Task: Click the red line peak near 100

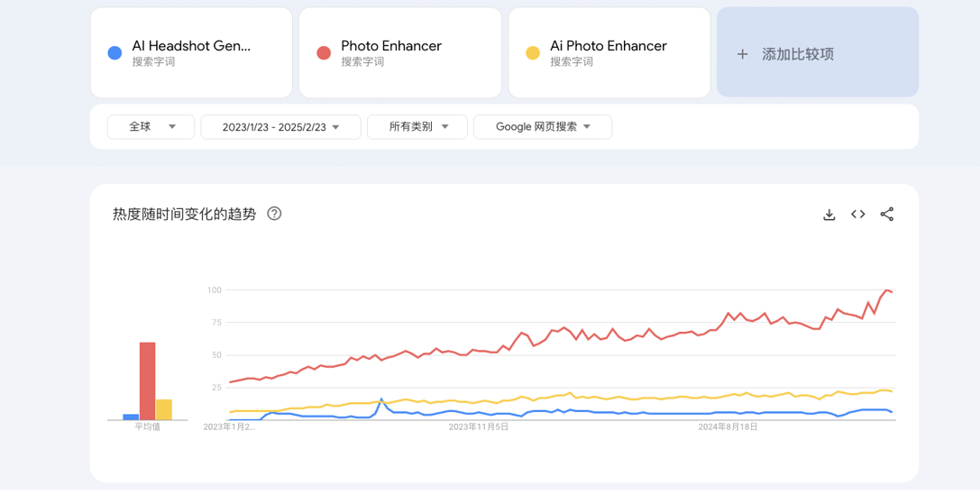Action: point(887,290)
